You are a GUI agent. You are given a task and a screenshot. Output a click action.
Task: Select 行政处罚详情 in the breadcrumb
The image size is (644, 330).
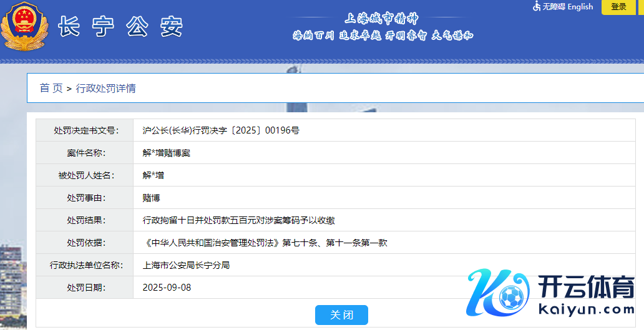click(105, 89)
